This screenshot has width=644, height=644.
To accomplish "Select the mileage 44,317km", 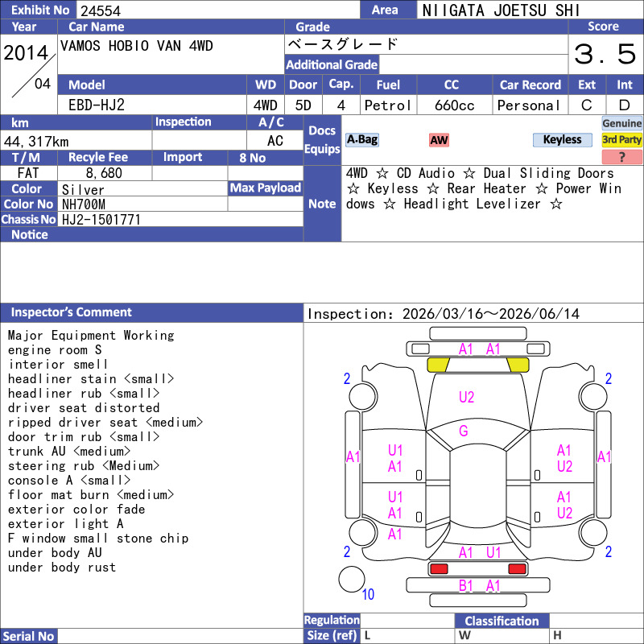I will [x=36, y=142].
